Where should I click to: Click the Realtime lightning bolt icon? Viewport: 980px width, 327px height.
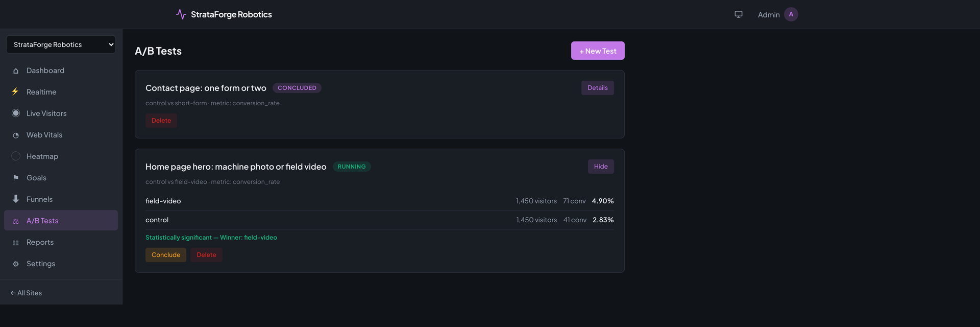(15, 92)
